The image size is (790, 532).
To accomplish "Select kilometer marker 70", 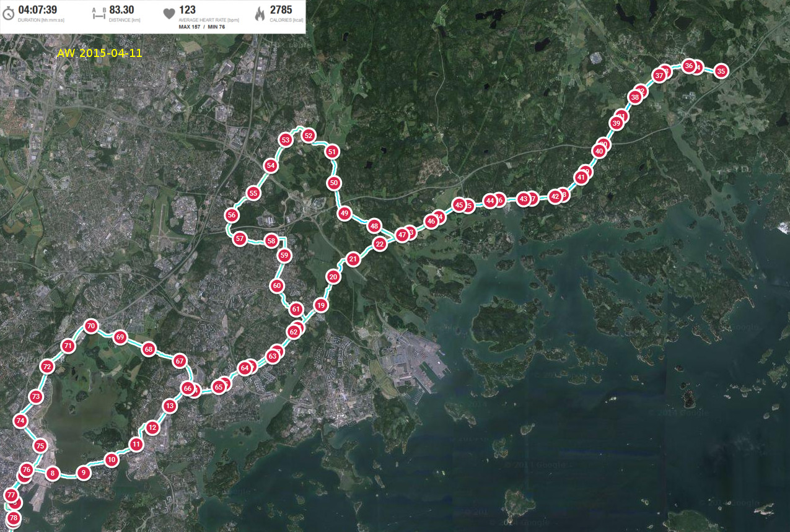I will point(91,326).
